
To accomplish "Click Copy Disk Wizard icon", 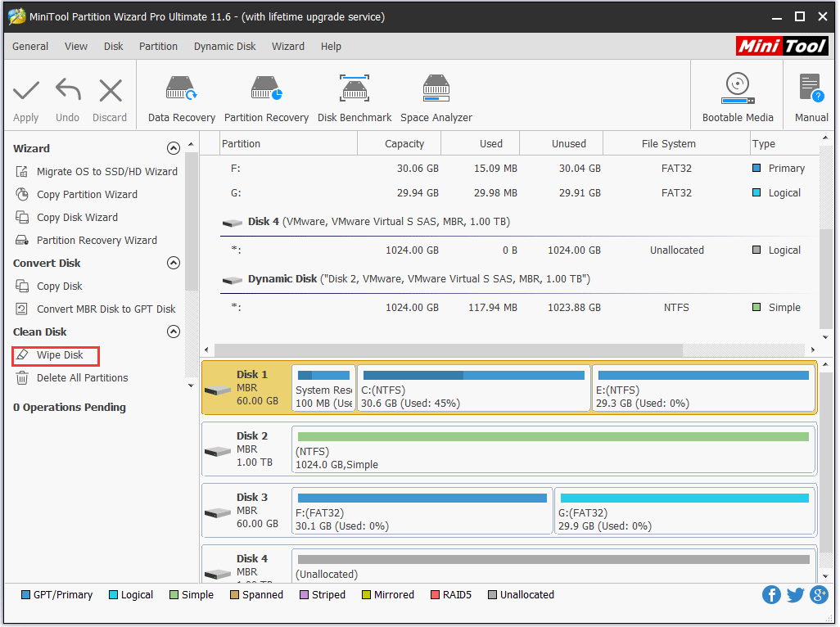I will [x=22, y=218].
